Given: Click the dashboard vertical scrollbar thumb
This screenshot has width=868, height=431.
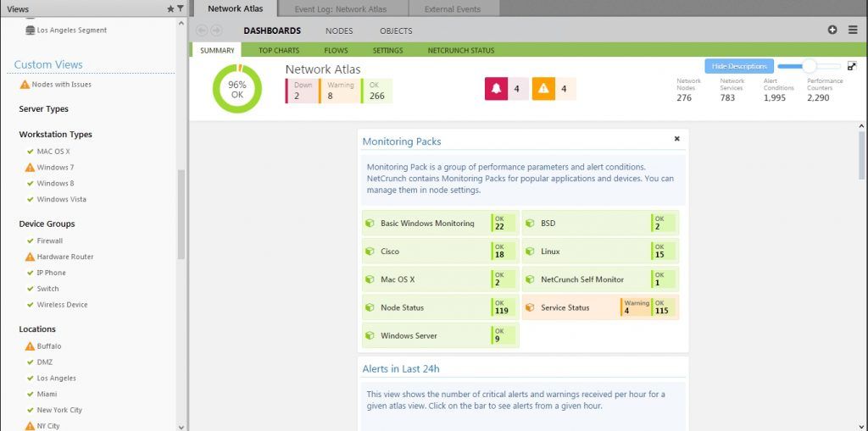Looking at the screenshot, I should click(x=862, y=155).
